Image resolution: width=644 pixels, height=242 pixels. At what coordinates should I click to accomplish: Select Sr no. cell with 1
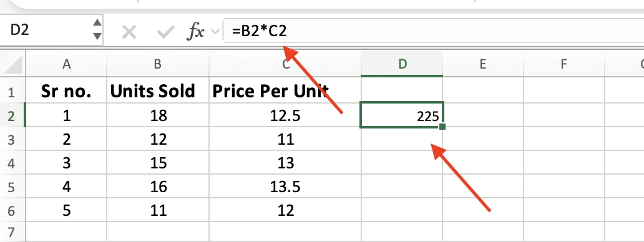[66, 115]
